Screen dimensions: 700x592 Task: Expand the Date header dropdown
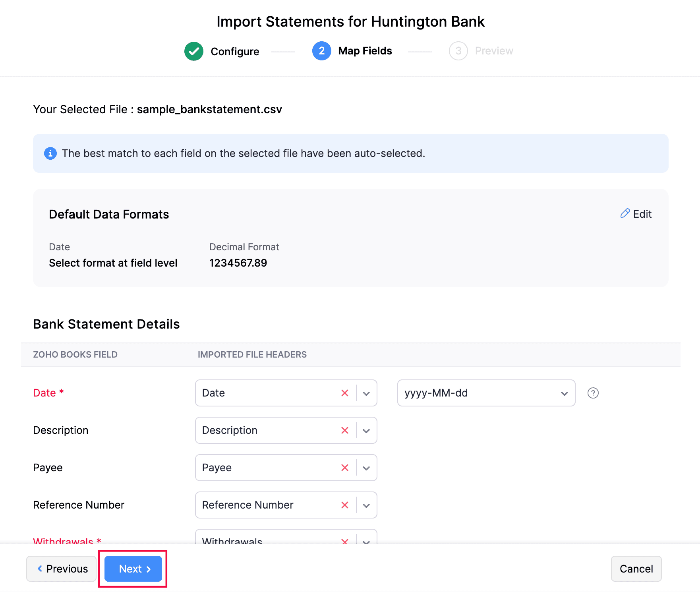[366, 393]
